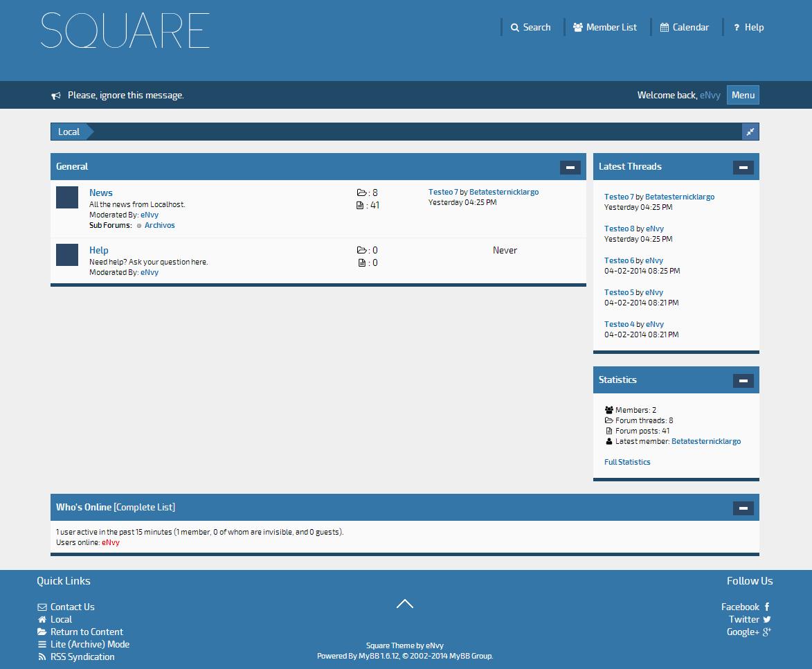
Task: Collapse the Statistics panel
Action: 743,381
